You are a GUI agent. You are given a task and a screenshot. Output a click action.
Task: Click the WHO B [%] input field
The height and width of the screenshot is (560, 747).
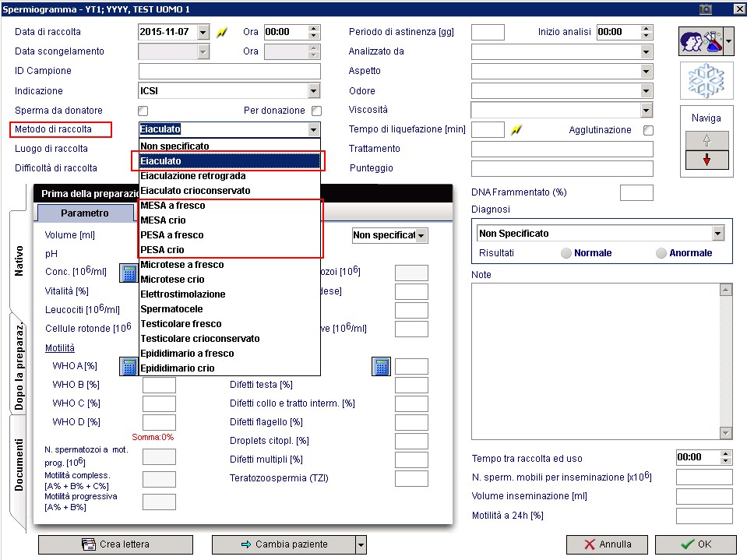click(x=159, y=386)
